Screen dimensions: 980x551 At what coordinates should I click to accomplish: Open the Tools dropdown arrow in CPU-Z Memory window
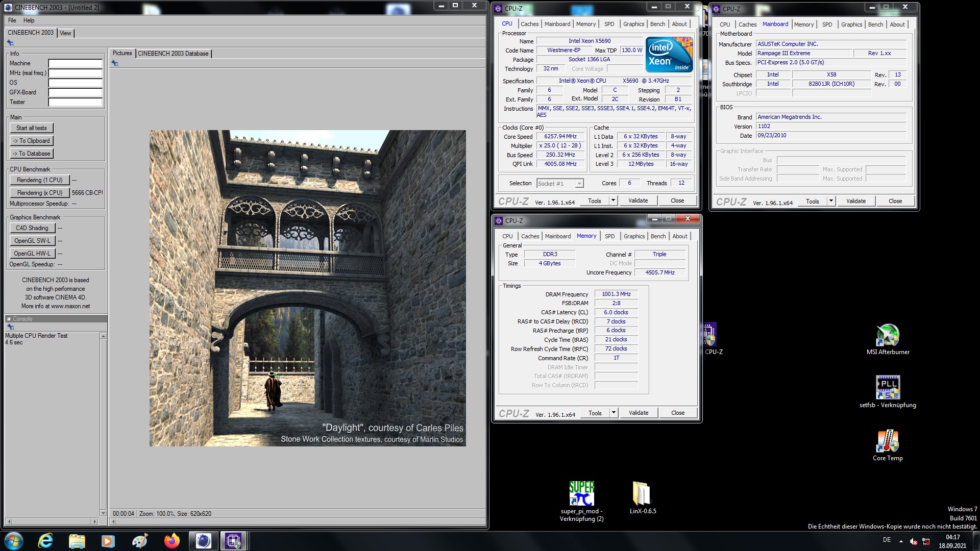[x=614, y=413]
